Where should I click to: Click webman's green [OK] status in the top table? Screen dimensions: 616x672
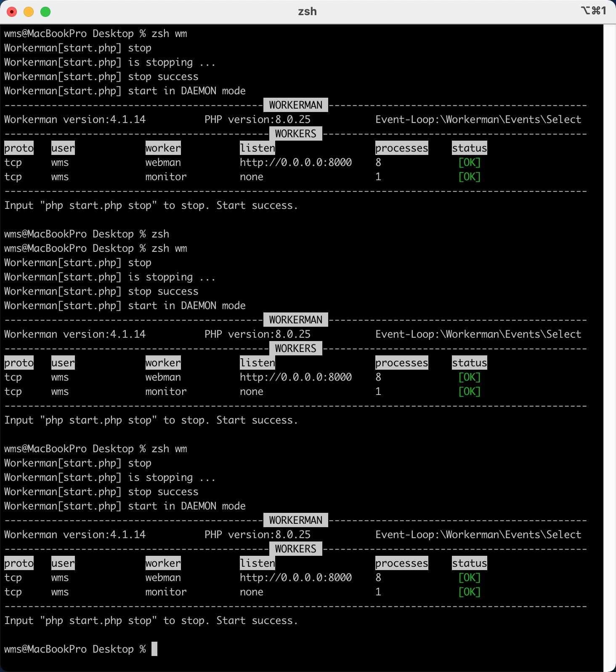[470, 163]
